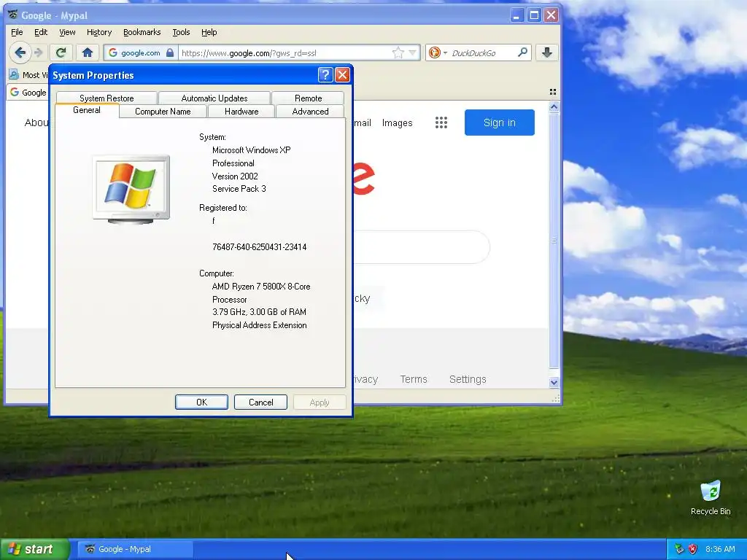Select the Recycle Bin desktop icon
747x560 pixels.
point(711,497)
